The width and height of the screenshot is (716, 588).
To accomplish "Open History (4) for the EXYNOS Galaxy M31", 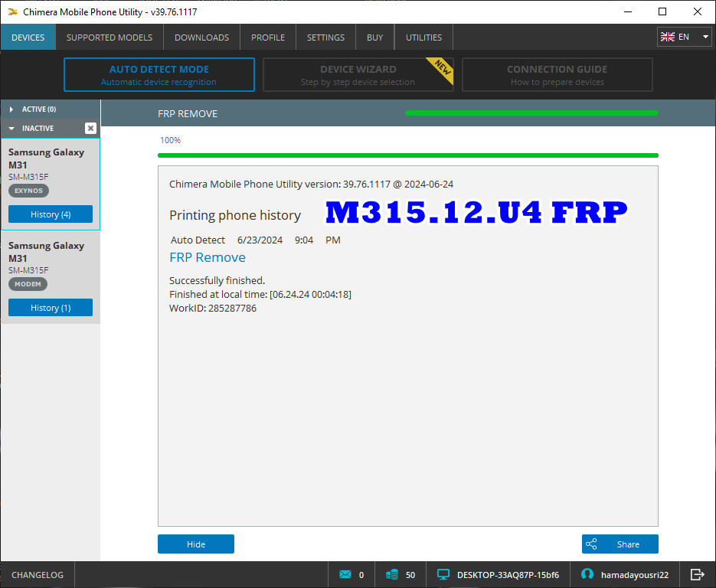I will [50, 214].
